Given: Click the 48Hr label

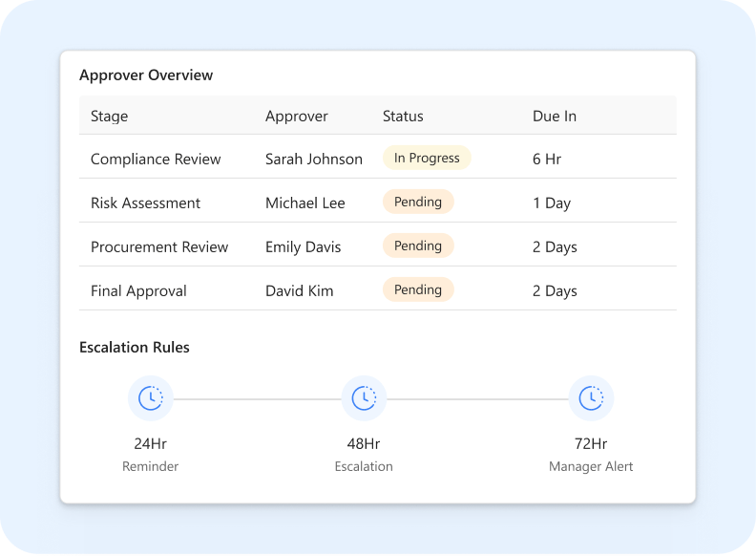Looking at the screenshot, I should pyautogui.click(x=364, y=443).
